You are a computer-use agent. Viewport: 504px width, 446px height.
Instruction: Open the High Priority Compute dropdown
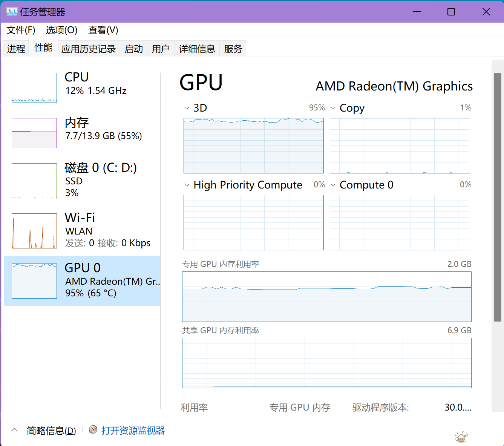[187, 185]
